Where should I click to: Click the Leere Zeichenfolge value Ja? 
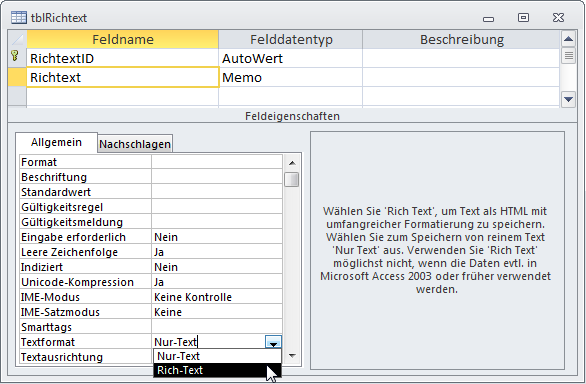[x=217, y=252]
